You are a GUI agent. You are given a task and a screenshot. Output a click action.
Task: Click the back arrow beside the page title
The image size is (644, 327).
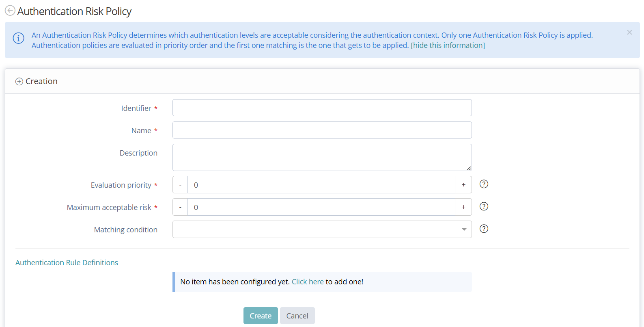pos(10,11)
